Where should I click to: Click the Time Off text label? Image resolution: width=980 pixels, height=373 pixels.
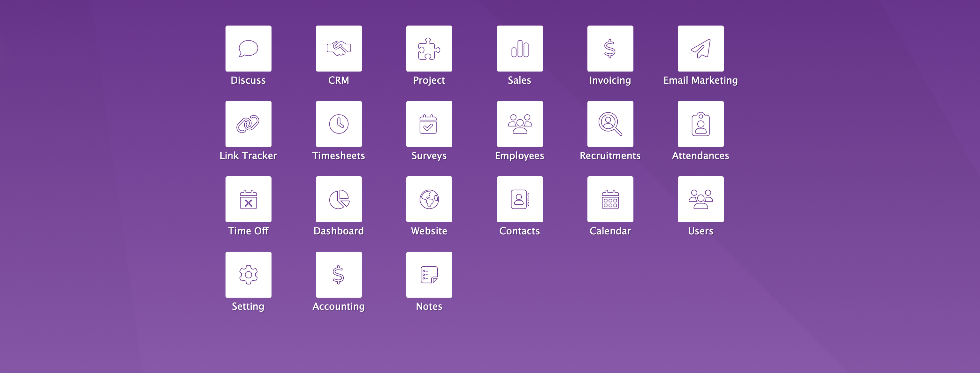tap(248, 231)
